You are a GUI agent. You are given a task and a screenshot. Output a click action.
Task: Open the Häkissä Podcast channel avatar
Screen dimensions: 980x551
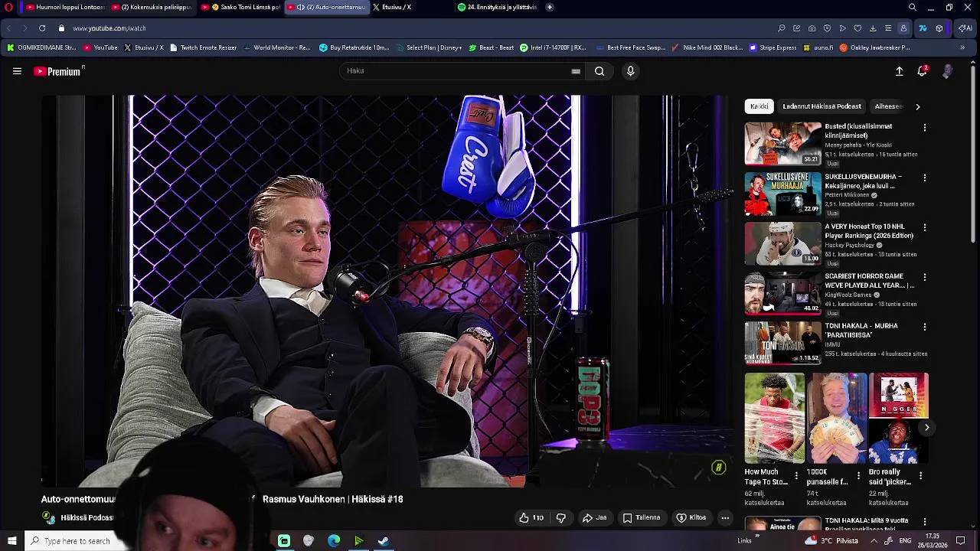(48, 518)
